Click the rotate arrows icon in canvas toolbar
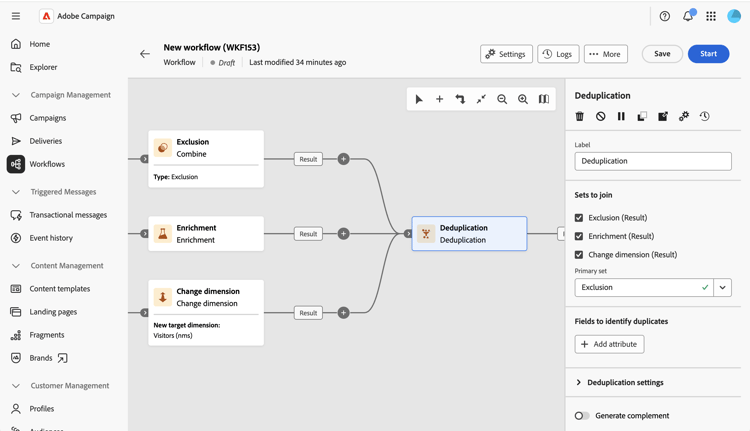 tap(460, 99)
